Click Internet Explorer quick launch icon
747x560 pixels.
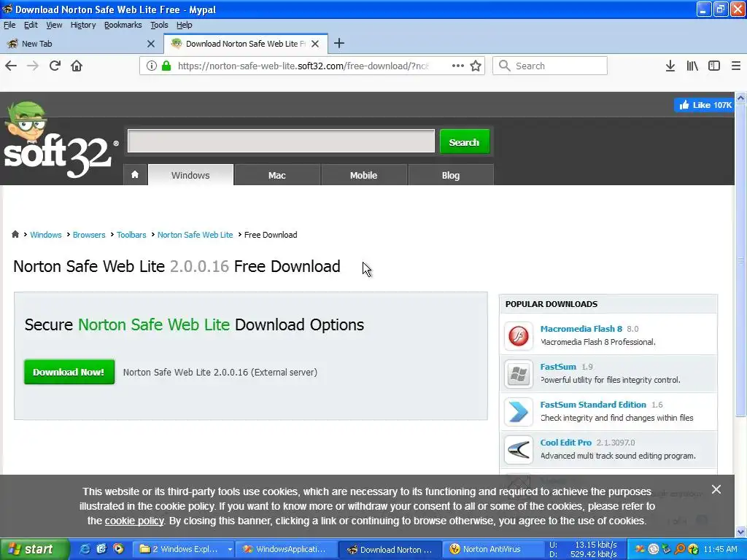coord(85,549)
